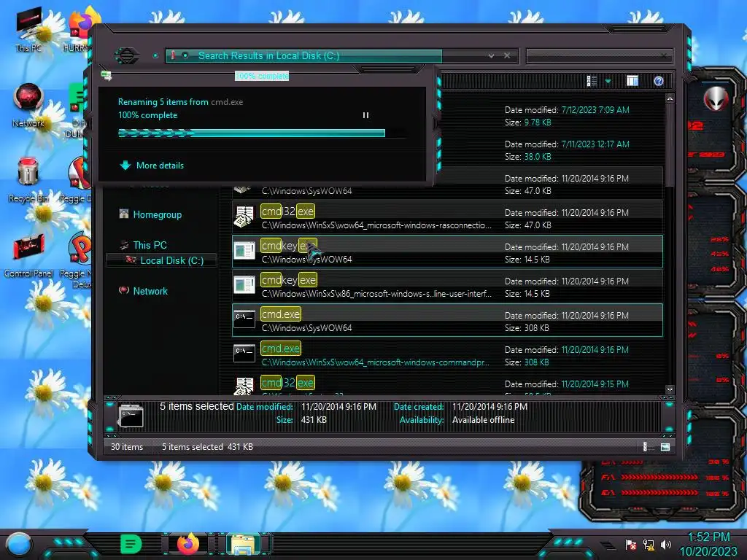Select This PC in navigation pane
747x560 pixels.
pyautogui.click(x=150, y=245)
